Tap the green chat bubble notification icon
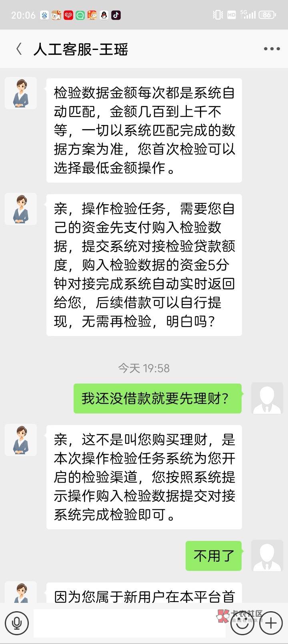The image size is (288, 644). [x=80, y=15]
